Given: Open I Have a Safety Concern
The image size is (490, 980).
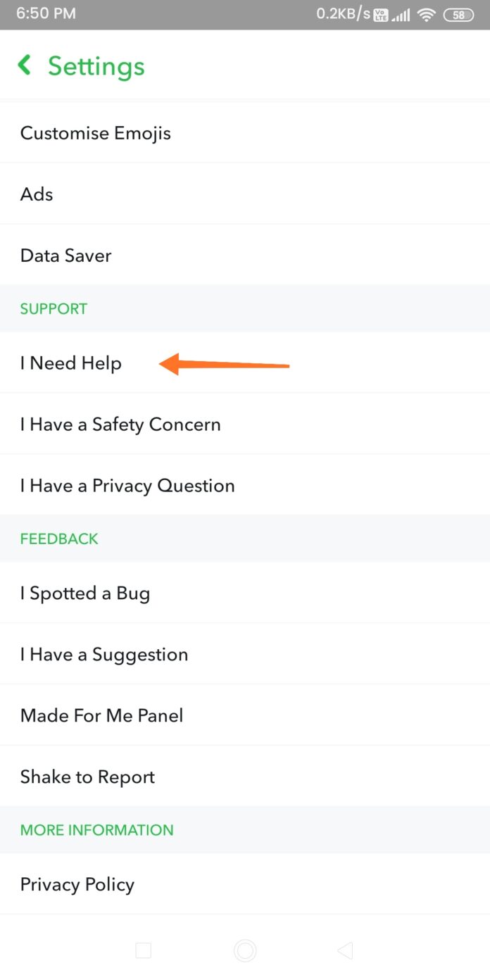Looking at the screenshot, I should 120,425.
